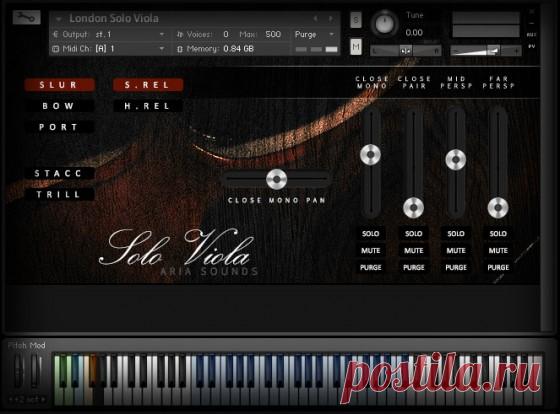This screenshot has width=560, height=414.
Task: Click the Far Persp fader knob
Action: pyautogui.click(x=498, y=208)
